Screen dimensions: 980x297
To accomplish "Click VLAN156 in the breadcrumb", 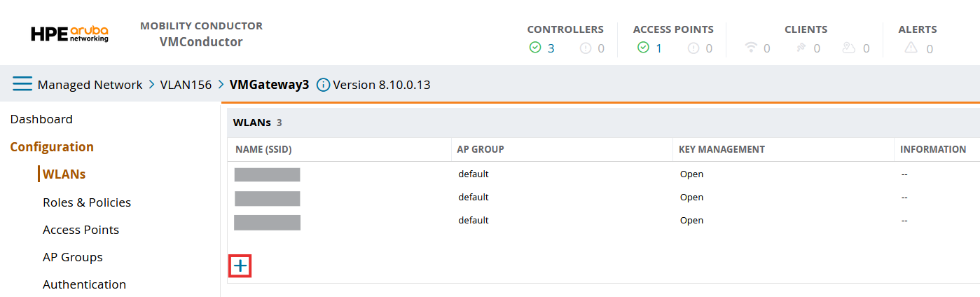I will point(186,85).
